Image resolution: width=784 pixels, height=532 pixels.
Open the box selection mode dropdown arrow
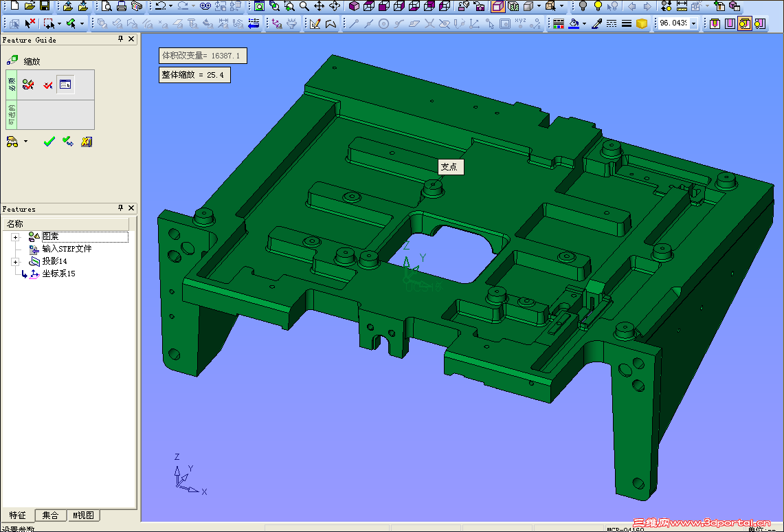(x=59, y=23)
